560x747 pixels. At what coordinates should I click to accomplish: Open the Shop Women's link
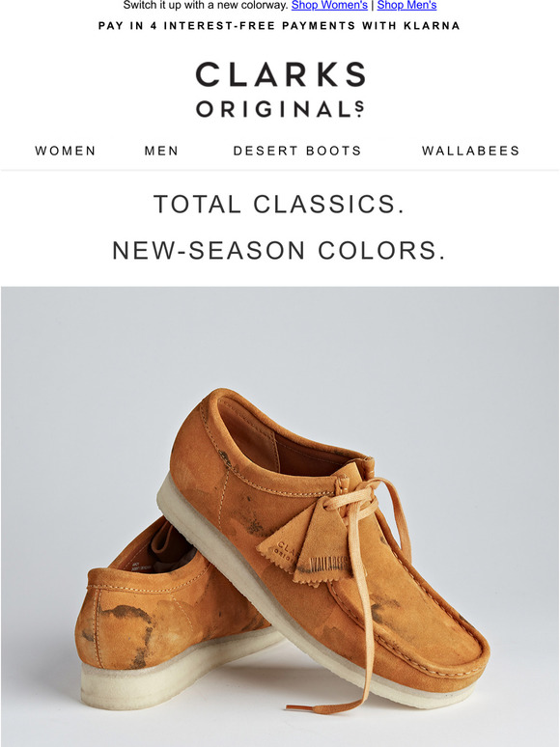pos(329,5)
